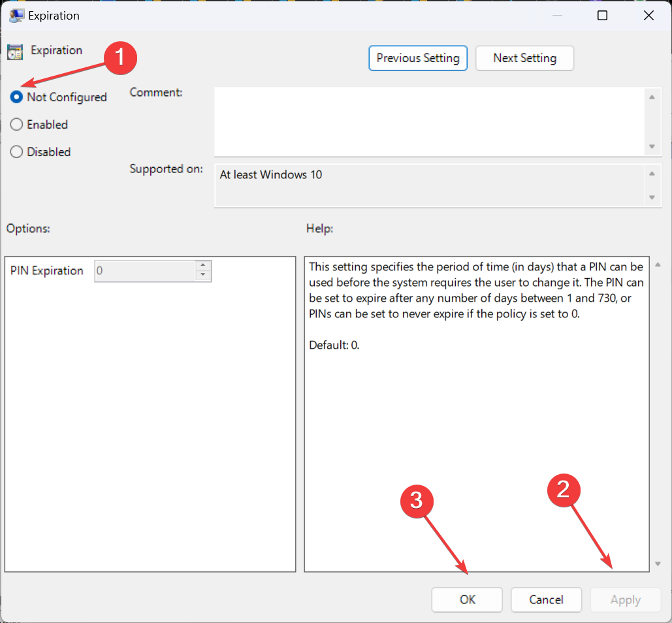Screen dimensions: 672x623
Task: Click the Previous Setting button
Action: (418, 58)
